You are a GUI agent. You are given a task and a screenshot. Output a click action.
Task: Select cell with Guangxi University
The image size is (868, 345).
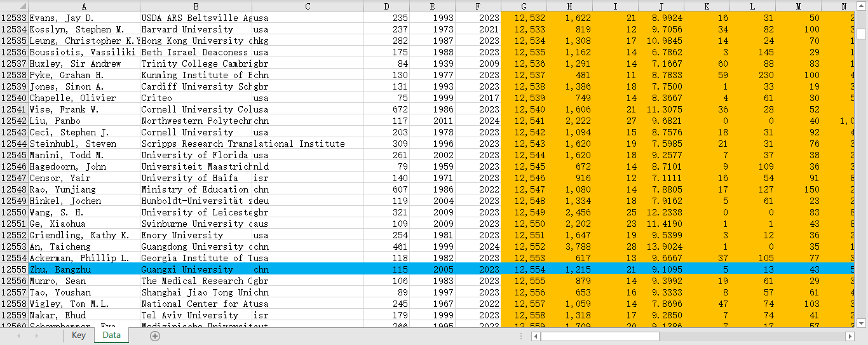tap(195, 269)
